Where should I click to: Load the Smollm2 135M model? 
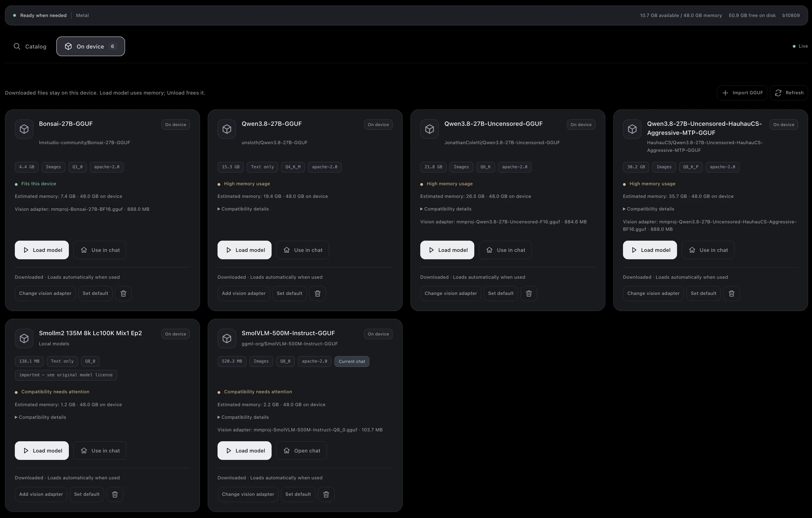click(x=42, y=451)
